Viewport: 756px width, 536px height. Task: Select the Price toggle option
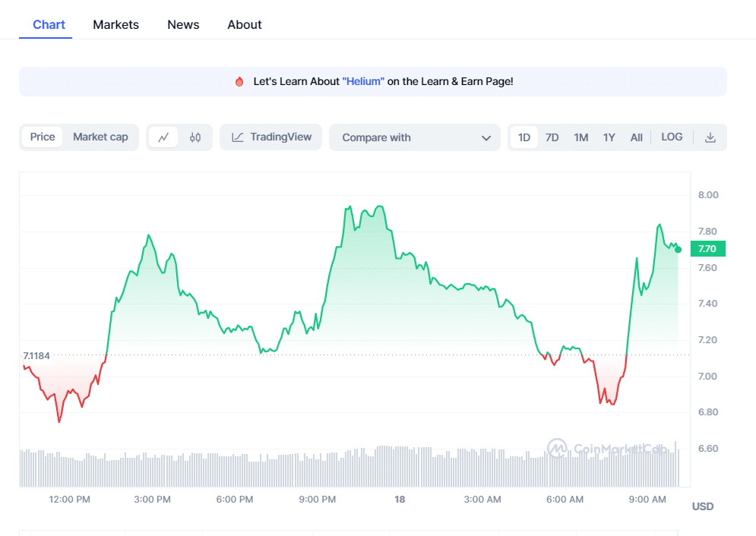coord(43,137)
